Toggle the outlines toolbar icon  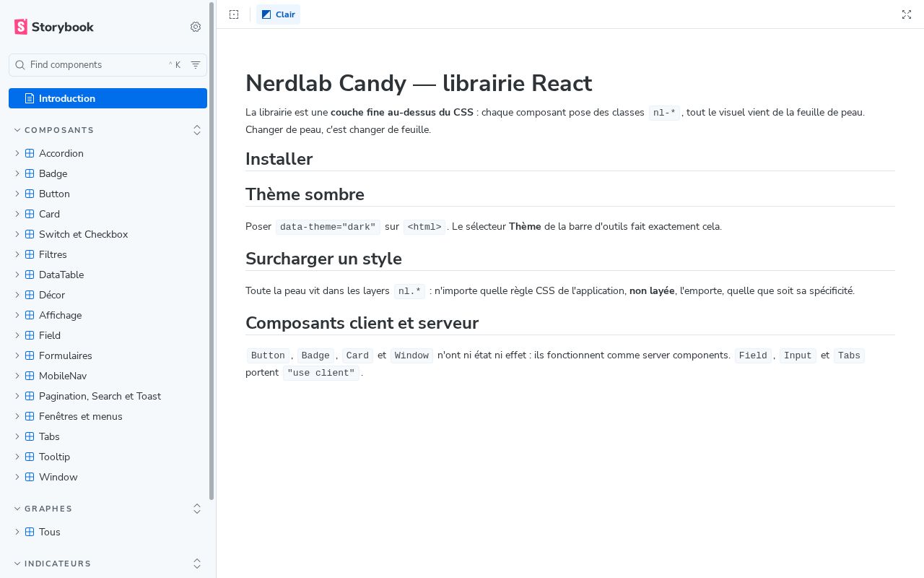pos(234,14)
